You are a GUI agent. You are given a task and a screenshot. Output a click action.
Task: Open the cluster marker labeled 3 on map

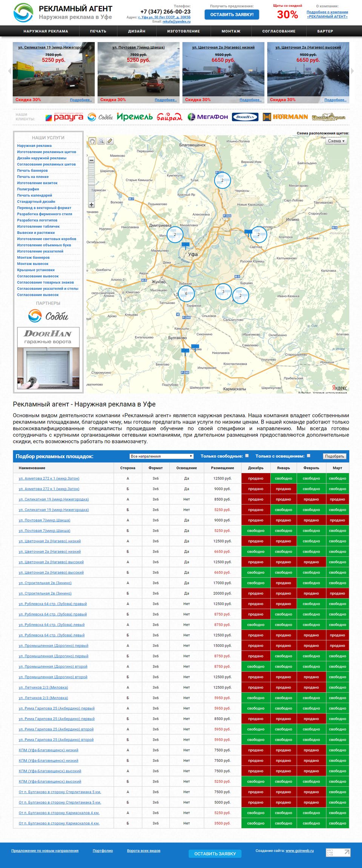click(x=223, y=292)
